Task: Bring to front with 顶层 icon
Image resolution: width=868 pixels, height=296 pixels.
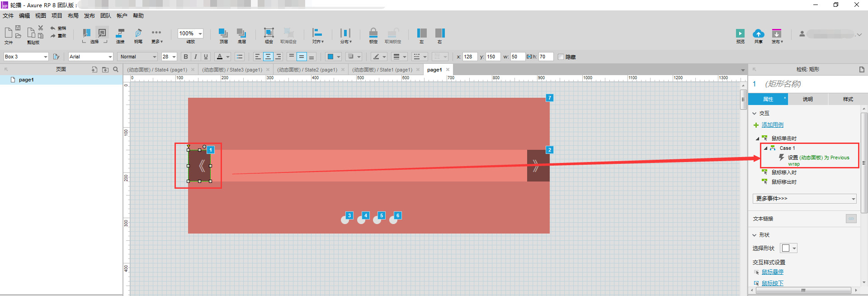Action: click(x=223, y=33)
